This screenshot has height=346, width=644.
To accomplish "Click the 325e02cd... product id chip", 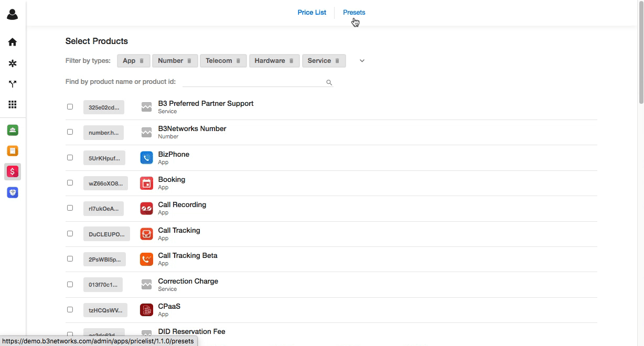I will (x=104, y=107).
